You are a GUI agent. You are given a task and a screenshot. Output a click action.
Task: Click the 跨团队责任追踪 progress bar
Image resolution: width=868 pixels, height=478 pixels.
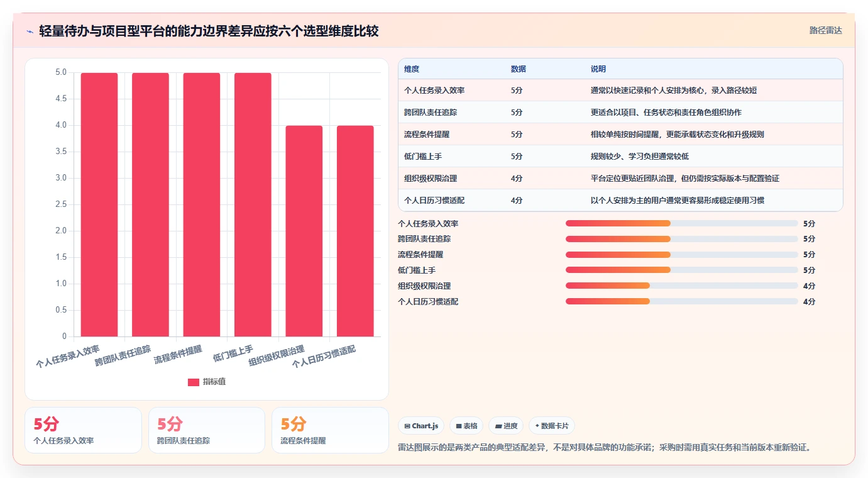pyautogui.click(x=682, y=239)
